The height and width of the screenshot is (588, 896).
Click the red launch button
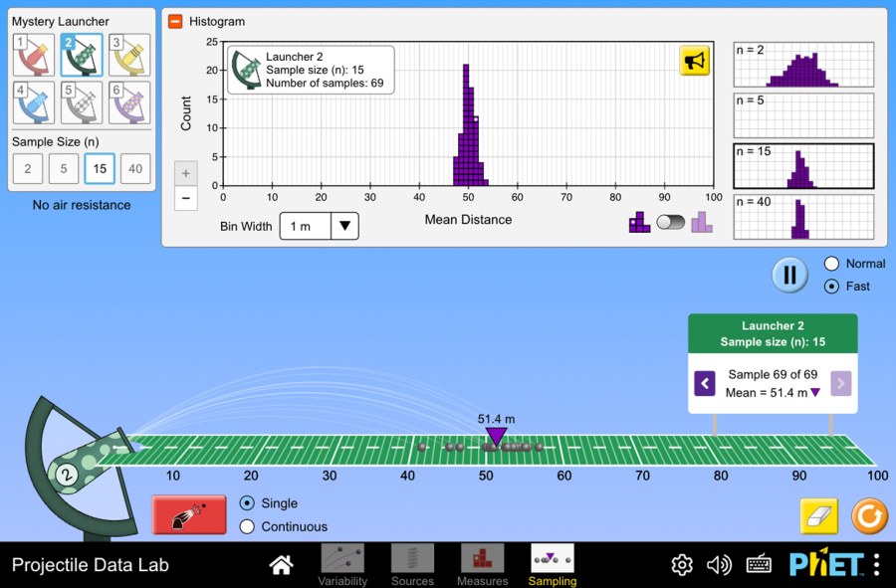pyautogui.click(x=189, y=515)
